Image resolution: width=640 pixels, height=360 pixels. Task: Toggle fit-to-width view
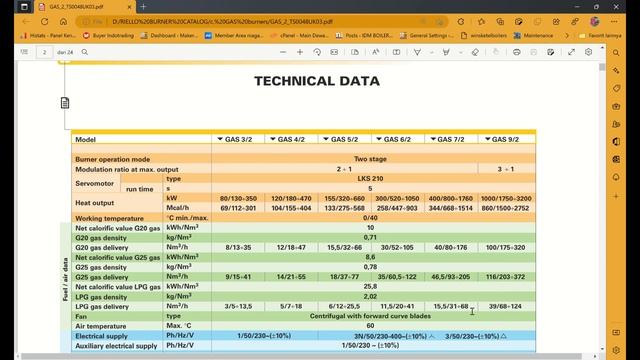click(334, 52)
